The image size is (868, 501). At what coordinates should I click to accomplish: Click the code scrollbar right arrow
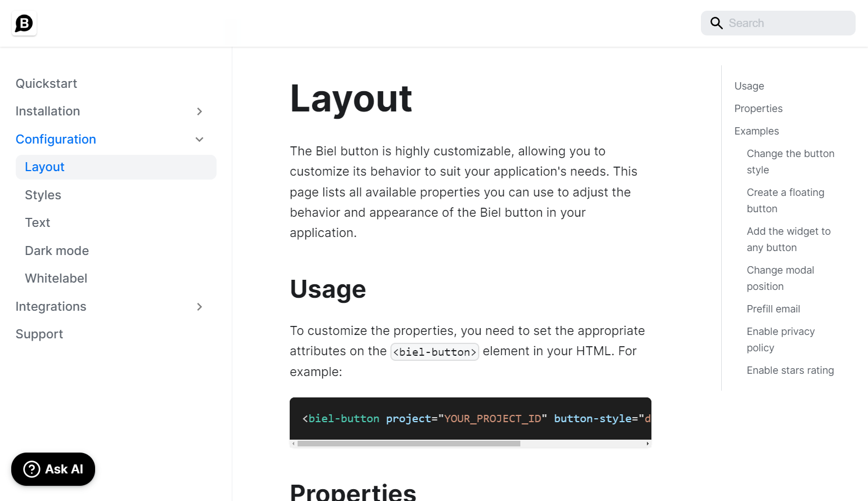point(647,444)
